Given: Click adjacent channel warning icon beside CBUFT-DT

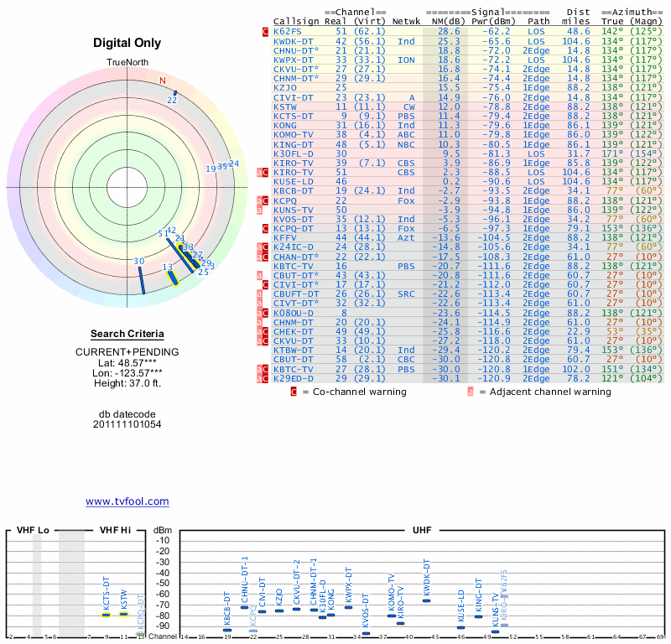Looking at the screenshot, I should [260, 293].
